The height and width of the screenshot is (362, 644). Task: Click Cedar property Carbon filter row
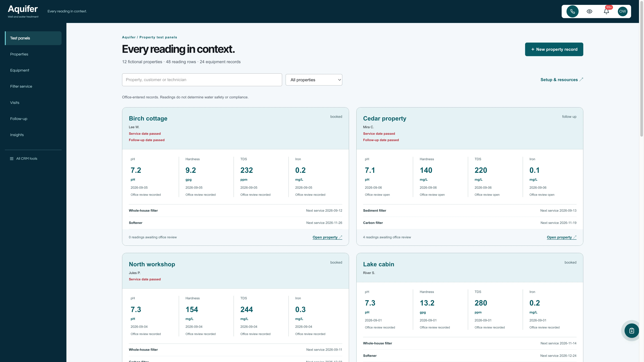470,223
